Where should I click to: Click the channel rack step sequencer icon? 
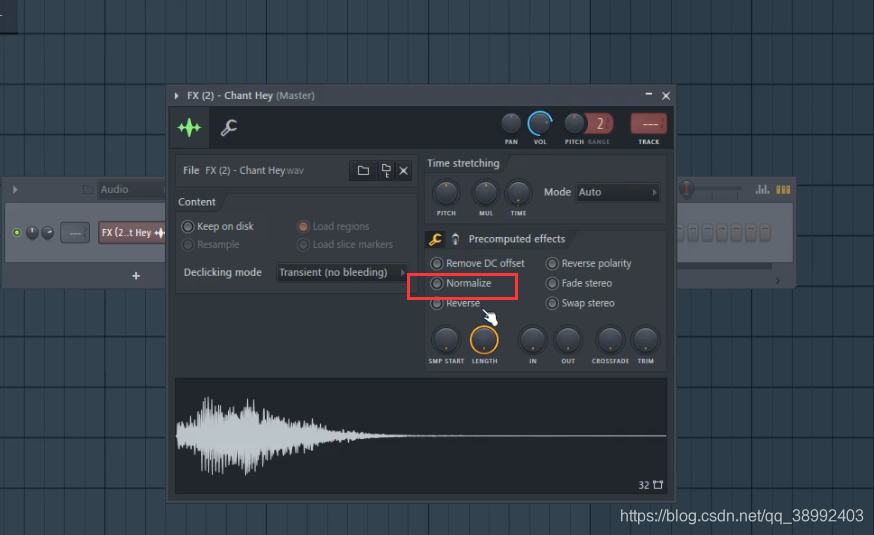[783, 189]
